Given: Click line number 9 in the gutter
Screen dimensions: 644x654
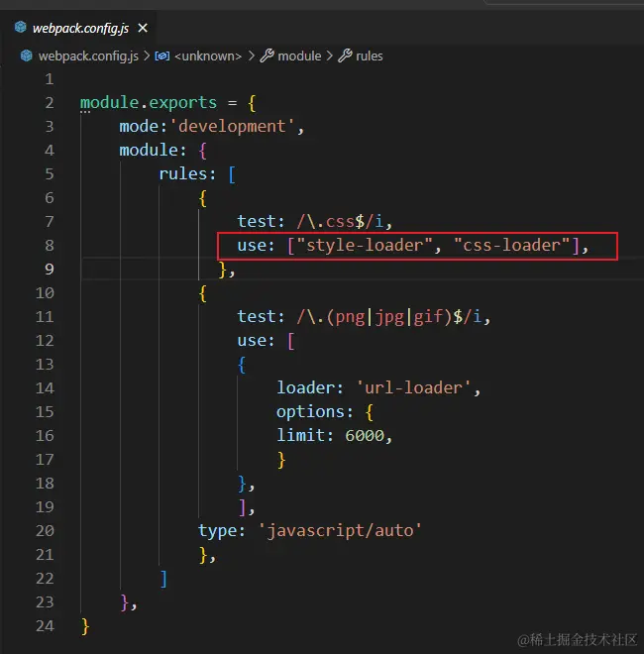Looking at the screenshot, I should [50, 269].
